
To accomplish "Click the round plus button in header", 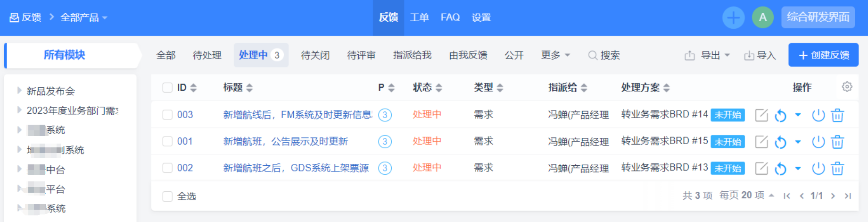I will [x=733, y=18].
